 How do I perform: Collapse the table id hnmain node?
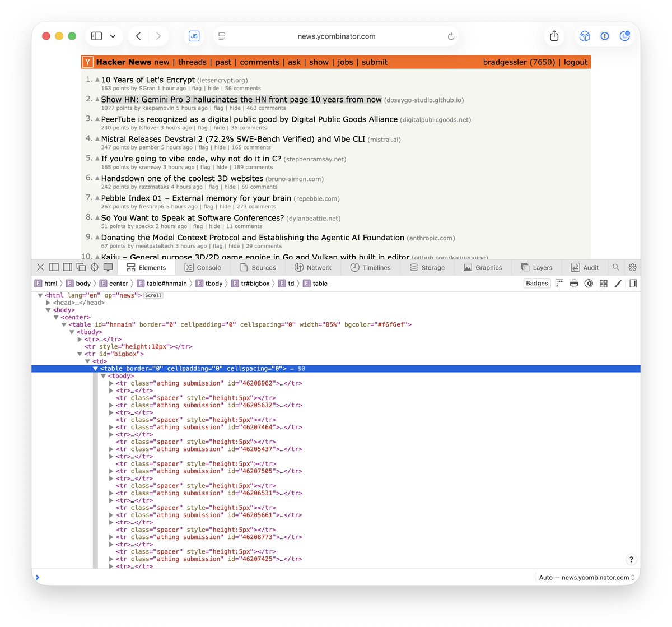[x=64, y=324]
